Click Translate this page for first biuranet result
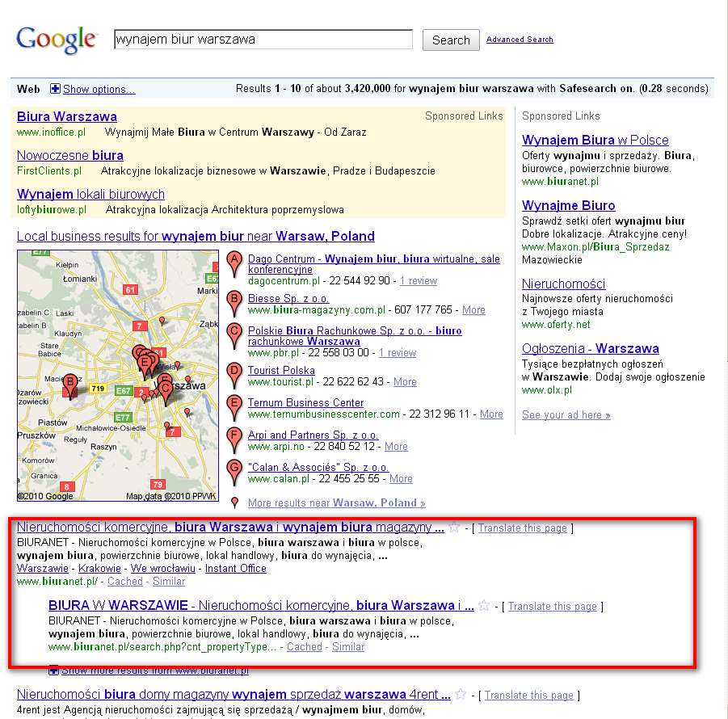The height and width of the screenshot is (719, 728). (x=522, y=528)
